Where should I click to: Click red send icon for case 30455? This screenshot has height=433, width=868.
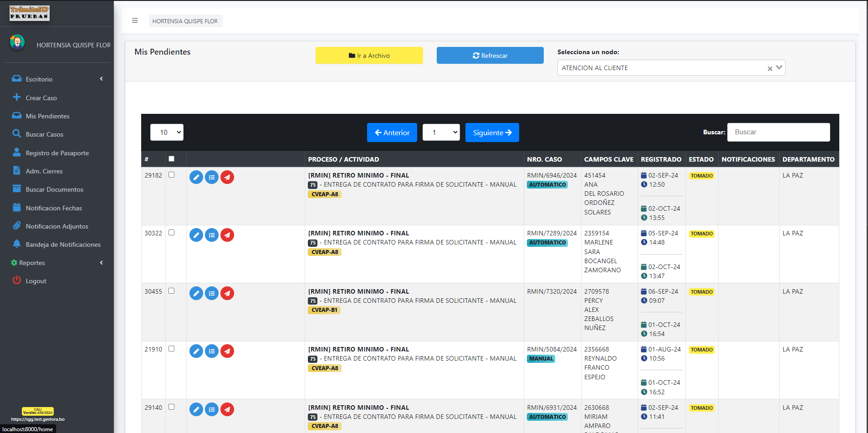(x=227, y=293)
